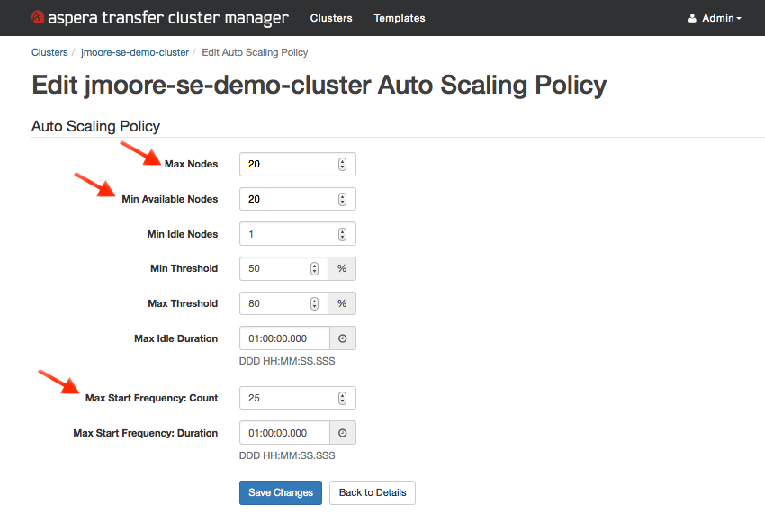Open jmoore-se-demo-cluster breadcrumb link

[135, 52]
